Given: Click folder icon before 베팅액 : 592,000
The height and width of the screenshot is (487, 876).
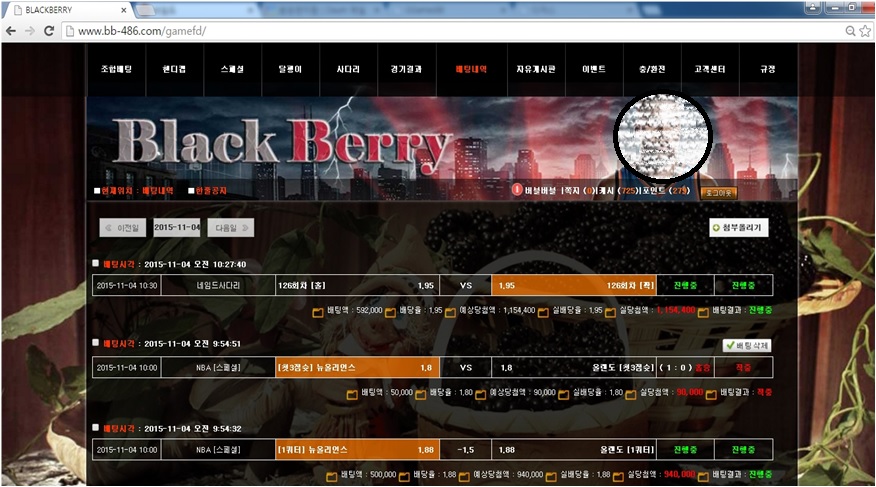Looking at the screenshot, I should coord(318,312).
